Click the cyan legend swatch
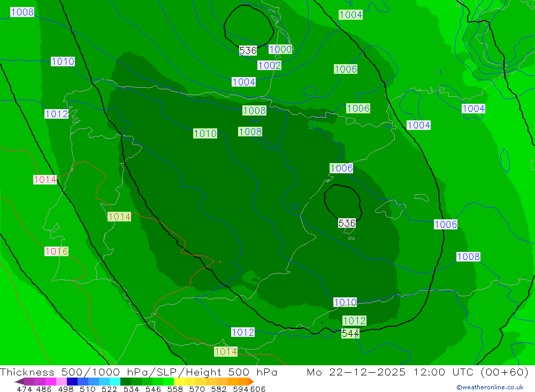This screenshot has width=535, height=392. (115, 381)
